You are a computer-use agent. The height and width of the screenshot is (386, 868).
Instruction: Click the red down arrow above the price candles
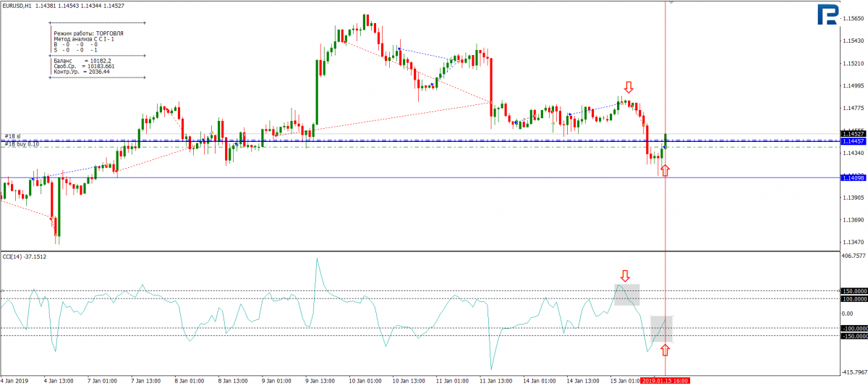point(629,88)
